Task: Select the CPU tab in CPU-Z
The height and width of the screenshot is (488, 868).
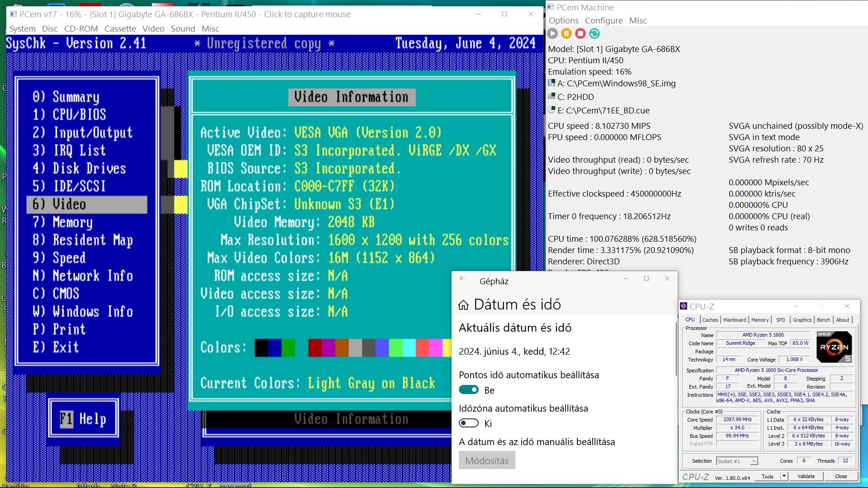Action: (x=690, y=319)
